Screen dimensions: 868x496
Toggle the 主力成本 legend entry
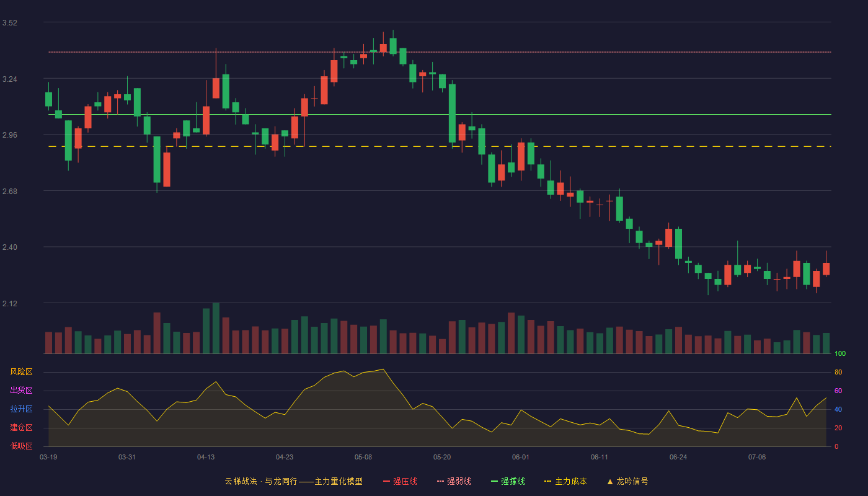pyautogui.click(x=565, y=481)
